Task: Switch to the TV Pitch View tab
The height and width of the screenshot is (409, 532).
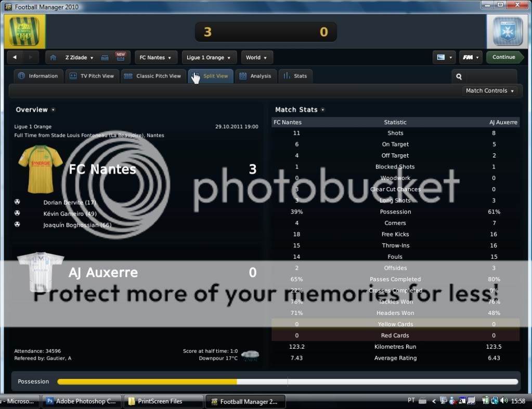Action: click(x=92, y=76)
